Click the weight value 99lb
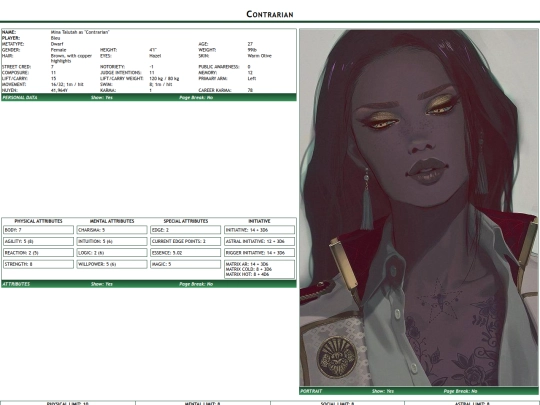 pyautogui.click(x=252, y=50)
